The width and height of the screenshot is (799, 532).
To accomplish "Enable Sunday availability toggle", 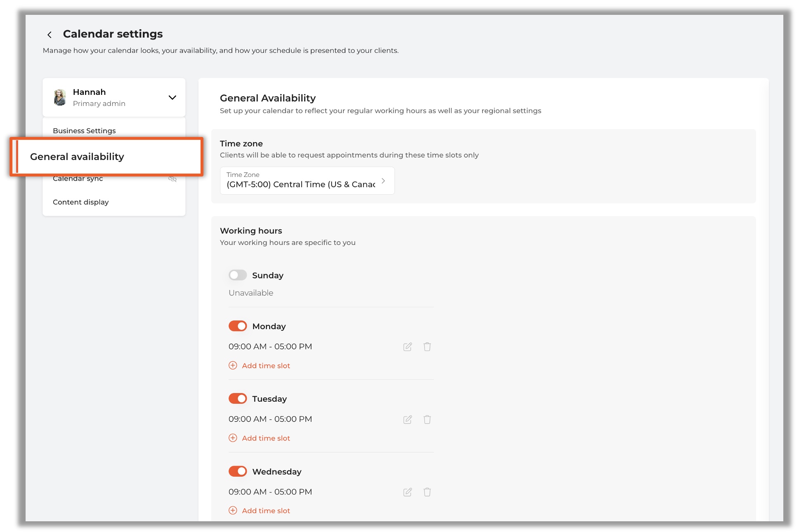I will coord(238,275).
